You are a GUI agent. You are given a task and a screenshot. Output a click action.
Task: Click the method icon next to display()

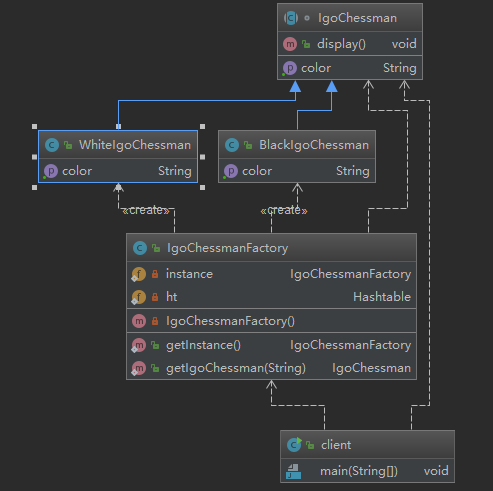tap(290, 44)
